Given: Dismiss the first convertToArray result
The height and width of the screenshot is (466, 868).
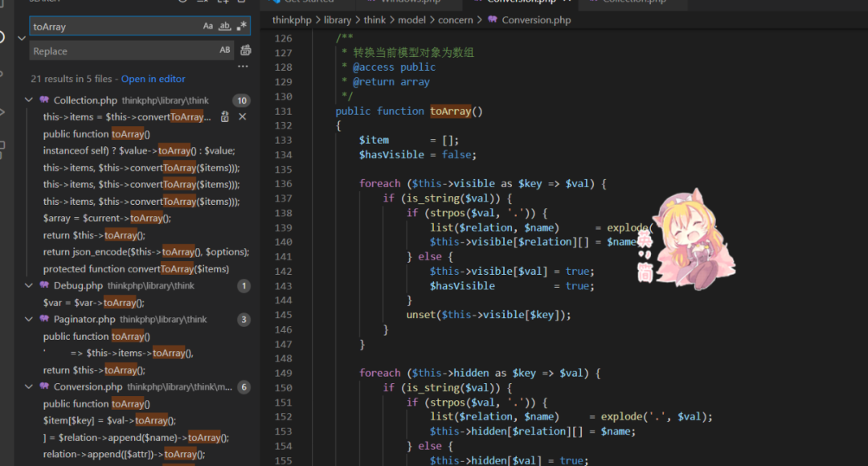Looking at the screenshot, I should click(x=242, y=117).
